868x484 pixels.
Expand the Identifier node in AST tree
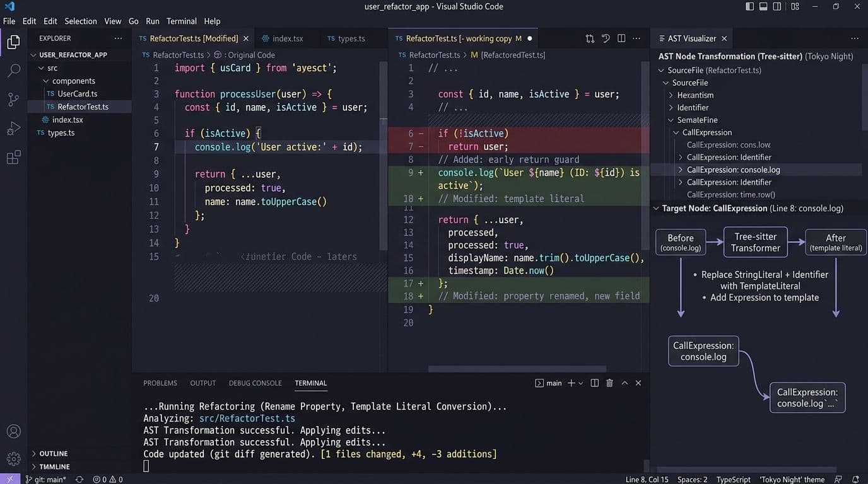pyautogui.click(x=672, y=108)
